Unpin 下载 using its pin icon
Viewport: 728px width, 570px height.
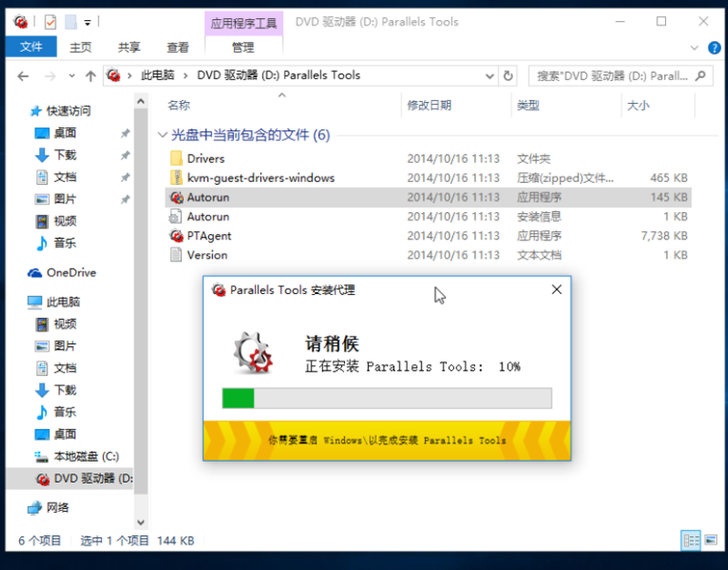pos(125,155)
